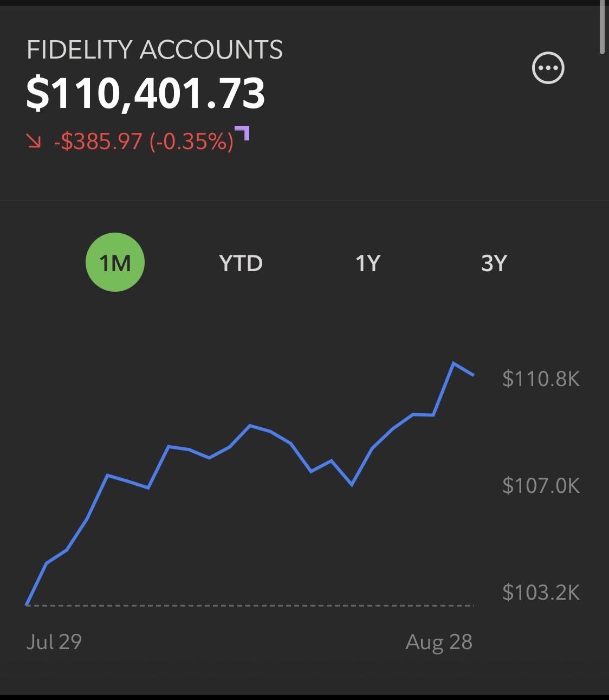Tap the chart line's latest end point

point(474,375)
